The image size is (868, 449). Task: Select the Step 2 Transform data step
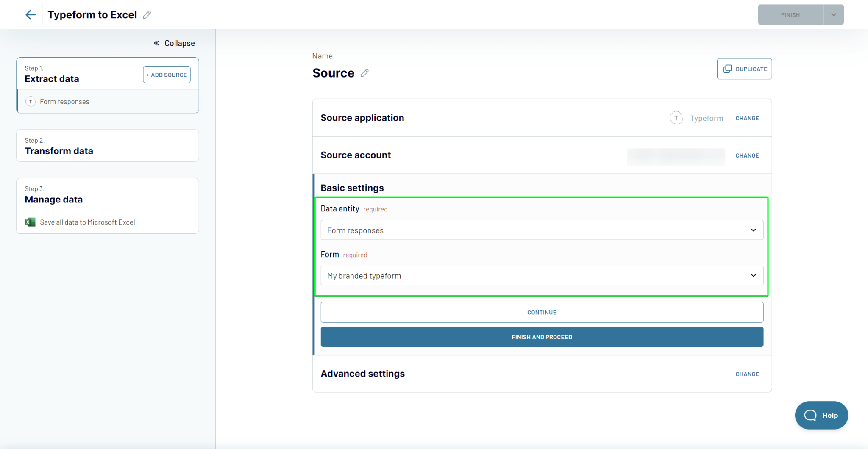click(107, 146)
